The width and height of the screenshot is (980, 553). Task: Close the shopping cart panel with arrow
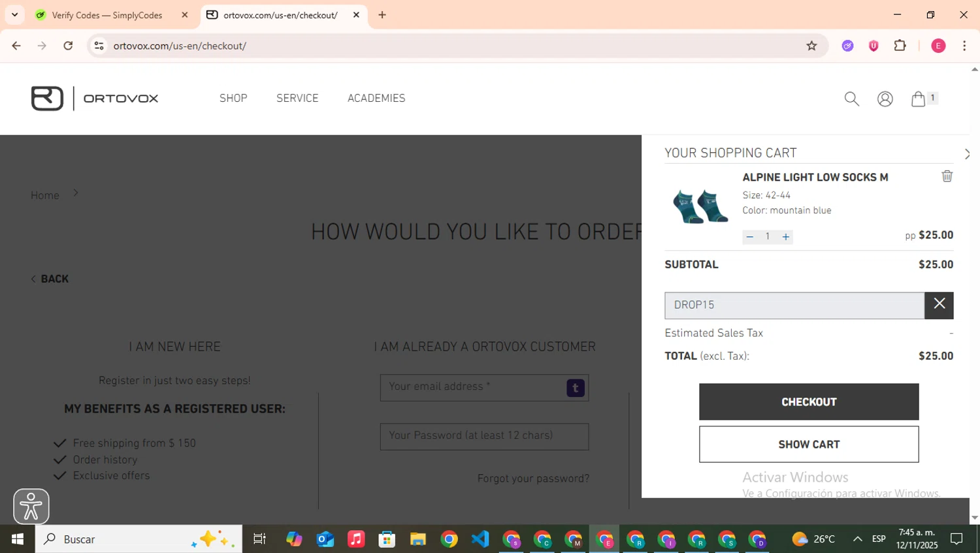point(967,154)
